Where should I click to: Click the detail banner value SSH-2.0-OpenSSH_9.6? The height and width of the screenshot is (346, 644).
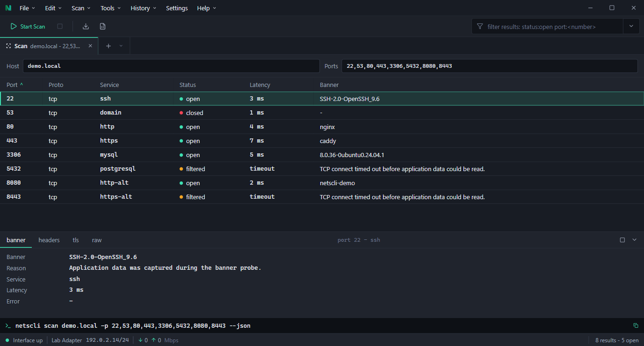tap(103, 257)
